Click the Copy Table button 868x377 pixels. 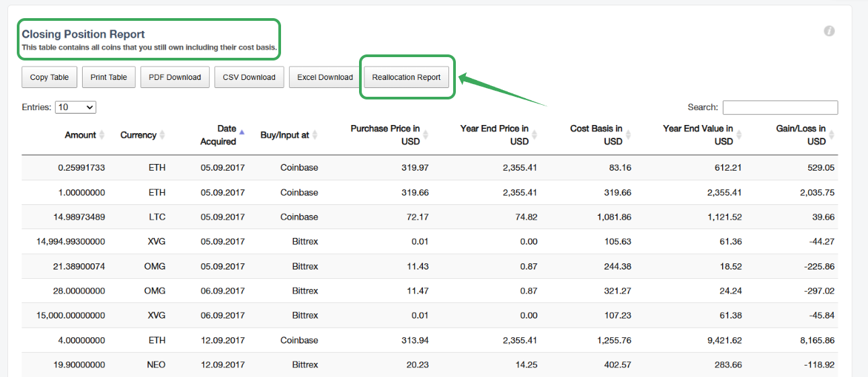click(x=50, y=77)
